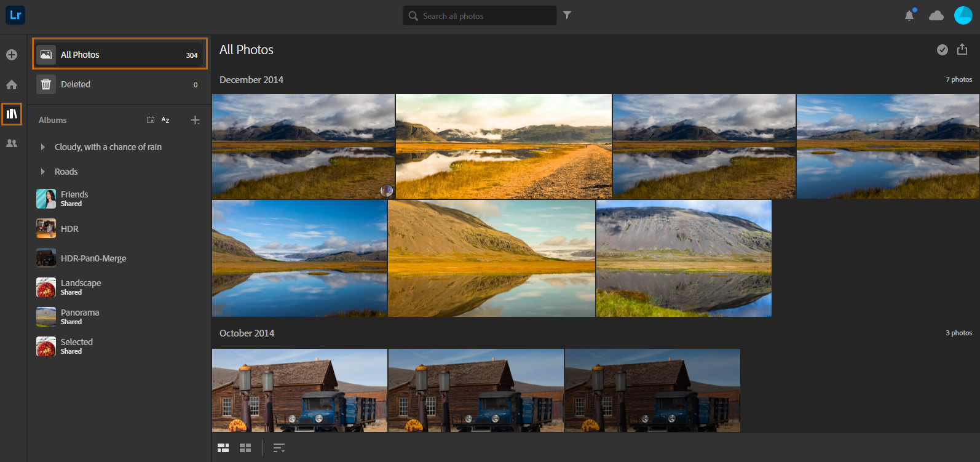Open the HDR album
980x462 pixels.
(x=120, y=229)
